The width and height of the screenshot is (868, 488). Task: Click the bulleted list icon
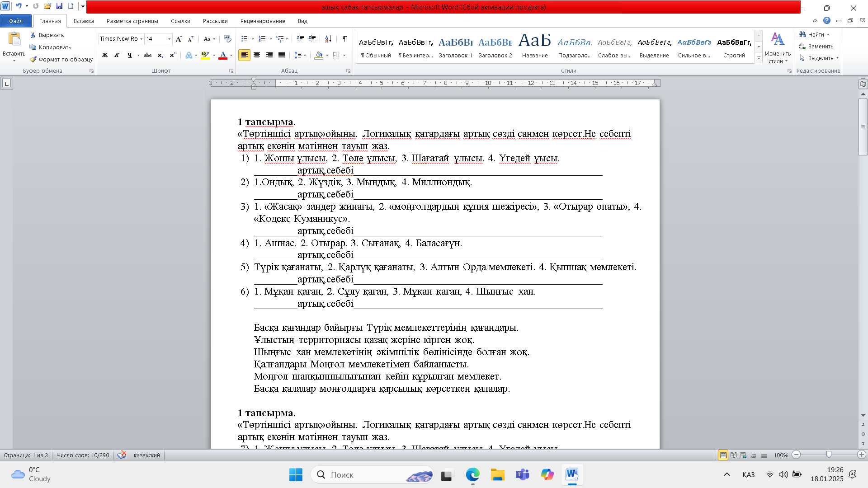245,39
